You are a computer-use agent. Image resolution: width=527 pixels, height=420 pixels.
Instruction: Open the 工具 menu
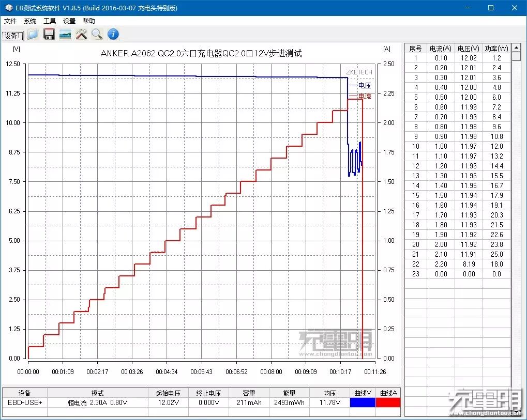click(50, 21)
